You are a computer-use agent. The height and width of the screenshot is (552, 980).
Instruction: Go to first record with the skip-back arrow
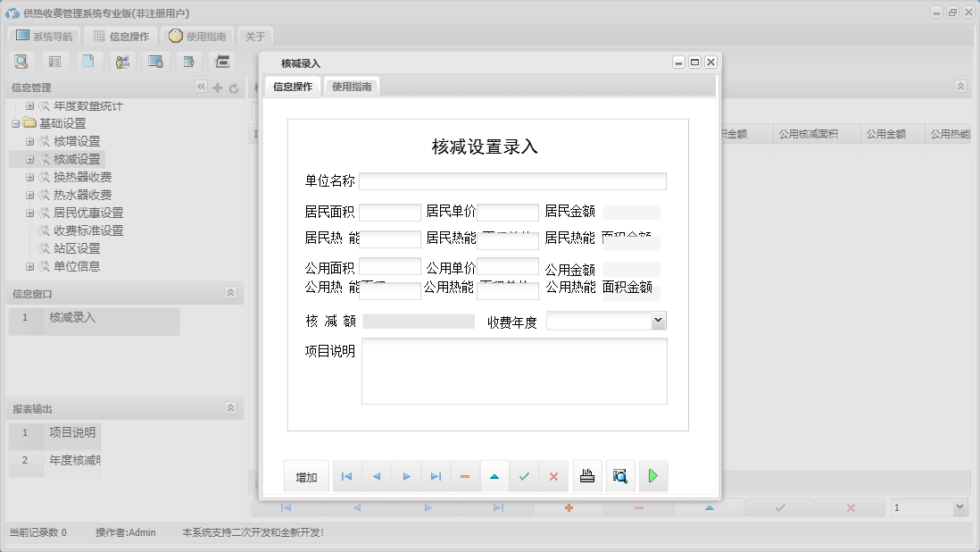346,476
